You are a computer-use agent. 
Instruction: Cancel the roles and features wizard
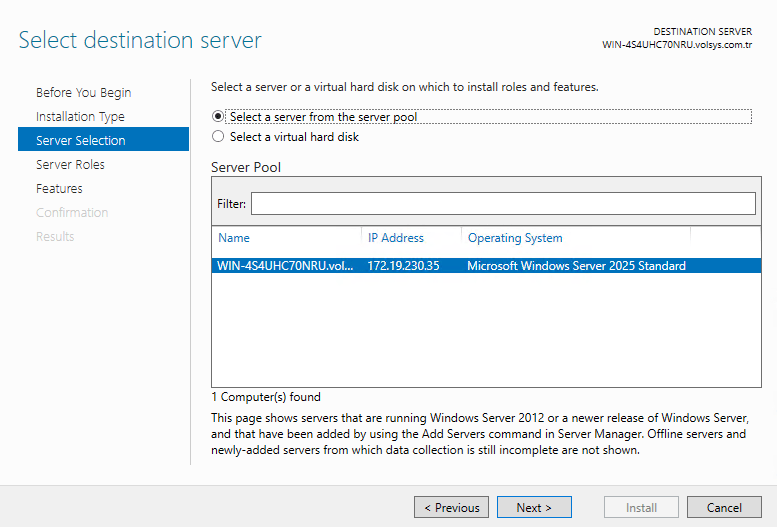(x=724, y=508)
